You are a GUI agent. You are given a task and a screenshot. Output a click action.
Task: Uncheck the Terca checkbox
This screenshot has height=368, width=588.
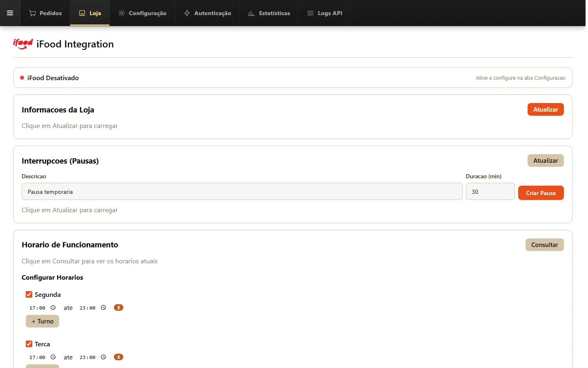(x=29, y=344)
